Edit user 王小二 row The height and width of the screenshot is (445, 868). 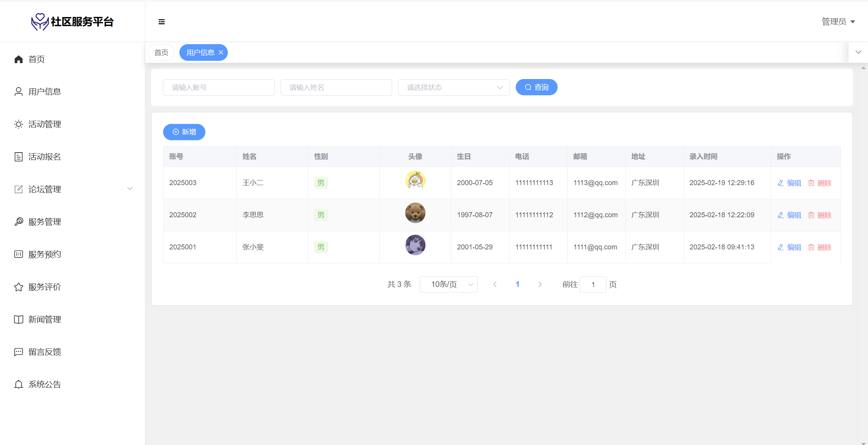[789, 183]
